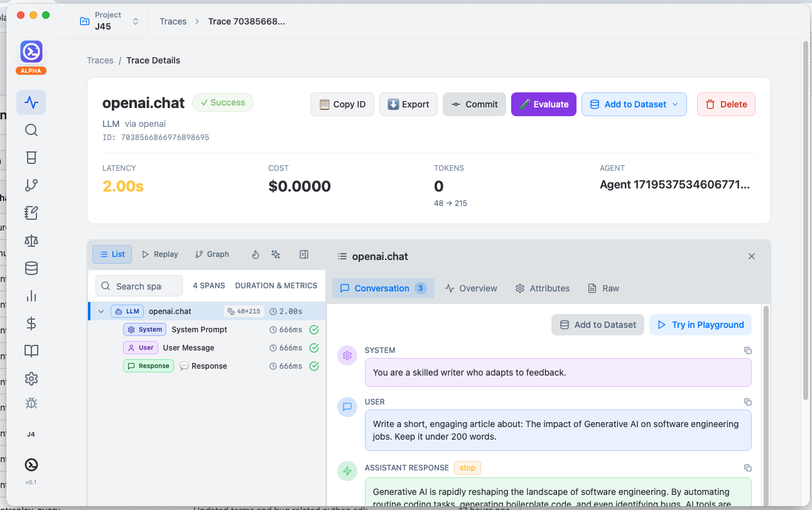Click the USER chat bubble avatar icon
The height and width of the screenshot is (510, 812).
click(347, 407)
